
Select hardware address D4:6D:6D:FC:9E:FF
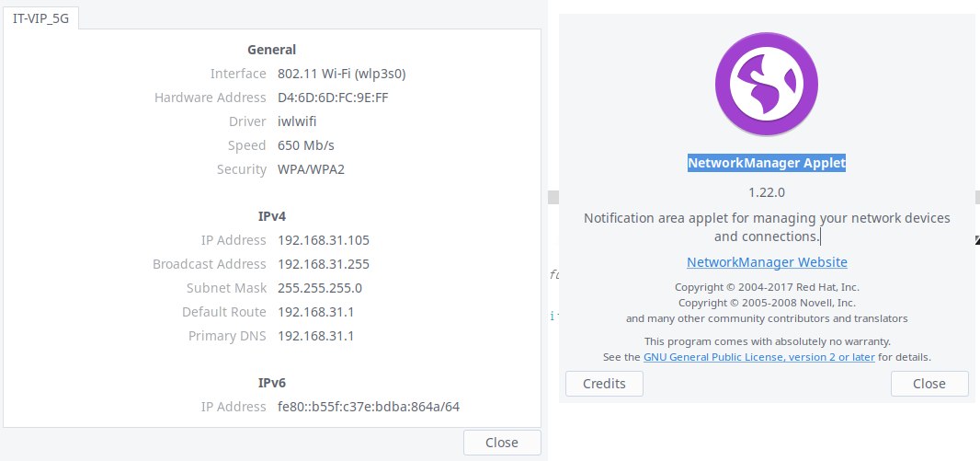pyautogui.click(x=333, y=98)
